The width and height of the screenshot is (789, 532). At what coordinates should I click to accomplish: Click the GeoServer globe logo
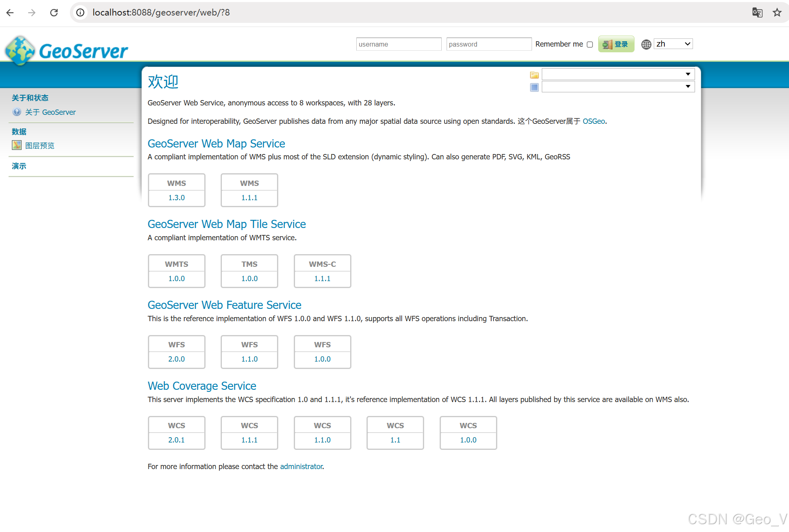(x=19, y=51)
